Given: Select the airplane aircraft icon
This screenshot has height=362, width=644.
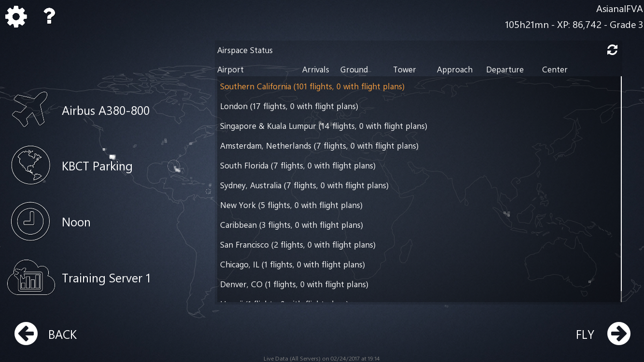Looking at the screenshot, I should [x=30, y=110].
